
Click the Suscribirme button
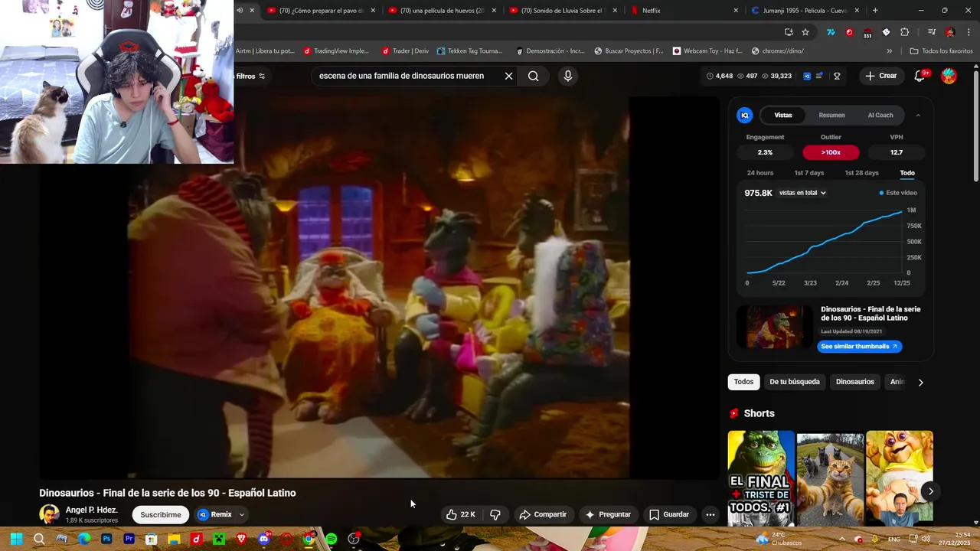pos(161,515)
